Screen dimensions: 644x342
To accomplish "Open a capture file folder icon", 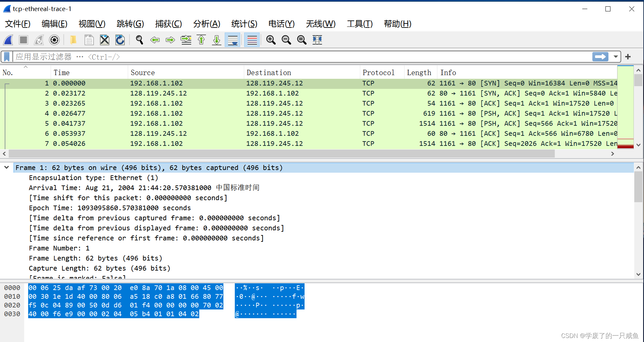I will (x=73, y=40).
